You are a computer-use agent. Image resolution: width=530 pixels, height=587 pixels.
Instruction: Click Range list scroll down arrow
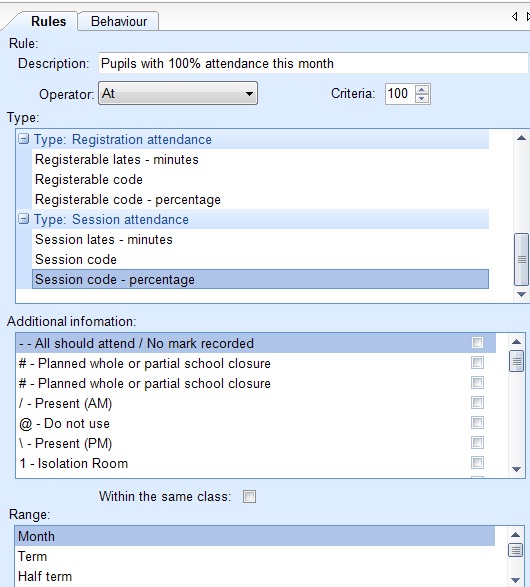515,580
